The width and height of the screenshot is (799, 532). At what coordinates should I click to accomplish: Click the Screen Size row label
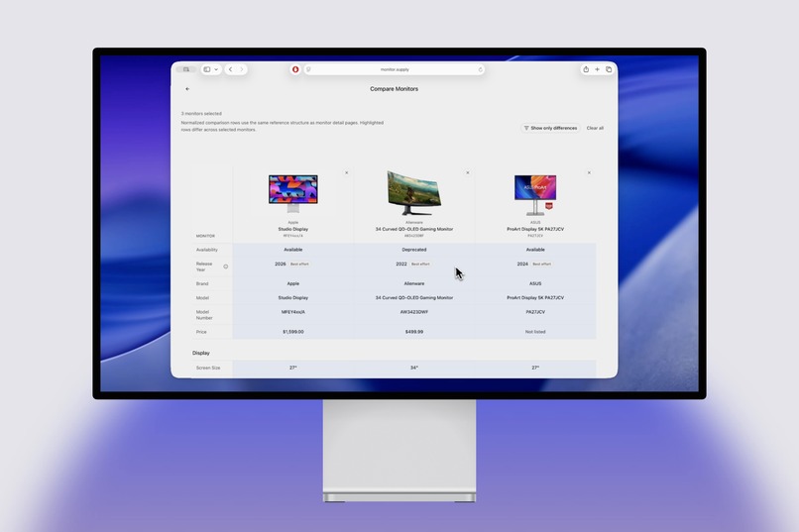pyautogui.click(x=208, y=368)
